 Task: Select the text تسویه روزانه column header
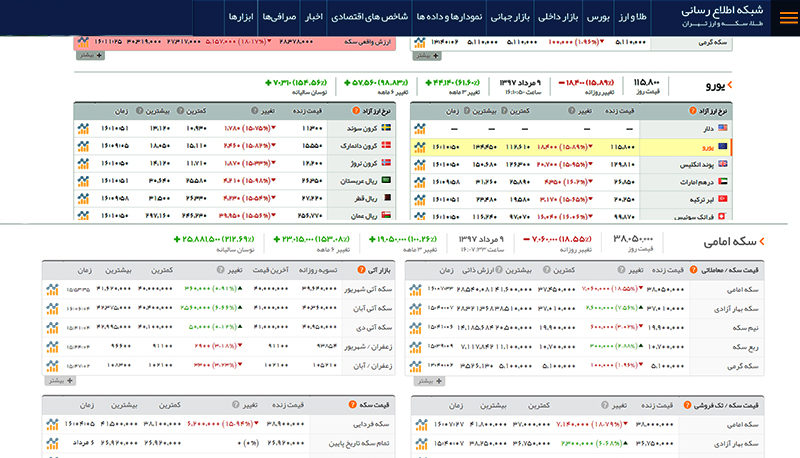318,270
